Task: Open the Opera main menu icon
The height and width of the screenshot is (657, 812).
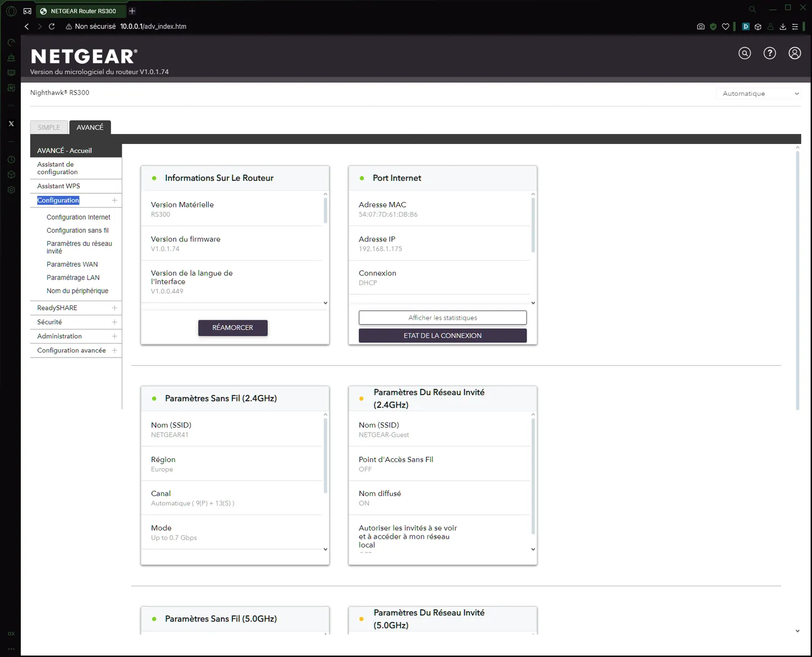Action: point(11,11)
